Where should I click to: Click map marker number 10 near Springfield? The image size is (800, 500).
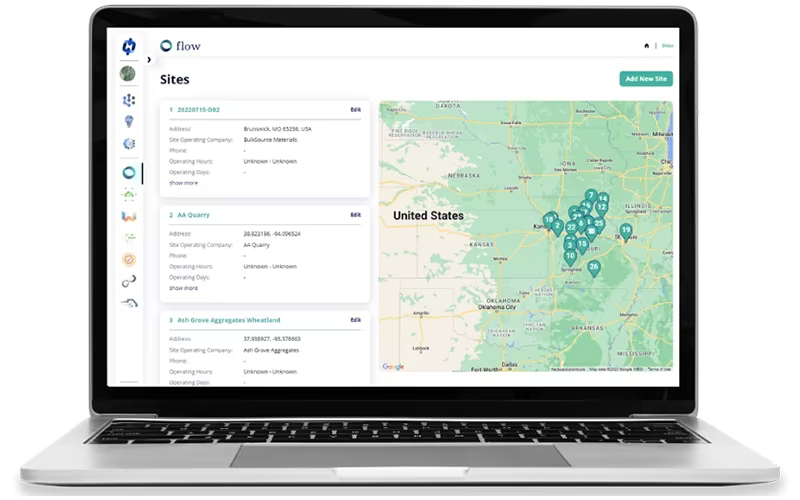coord(570,257)
